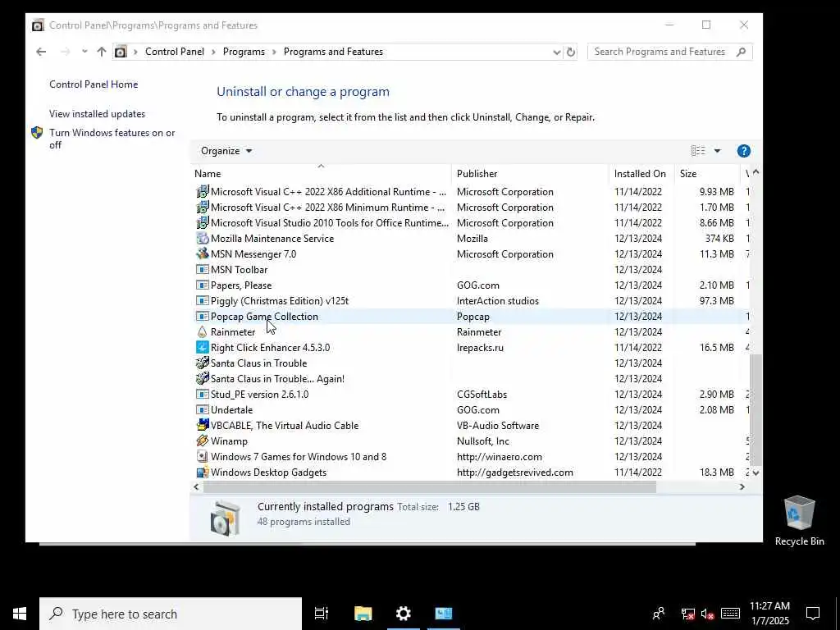
Task: Click the Visual Studio 2010 Tools icon
Action: [x=202, y=223]
